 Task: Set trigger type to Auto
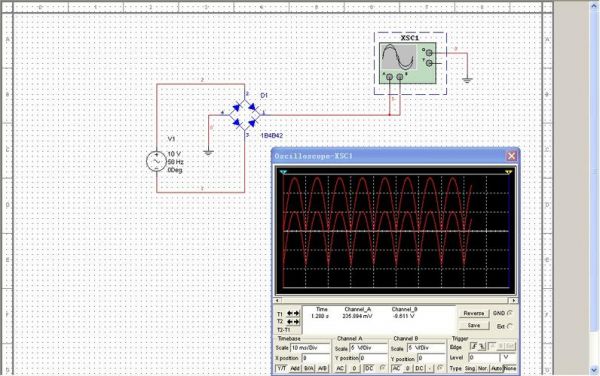[x=497, y=368]
